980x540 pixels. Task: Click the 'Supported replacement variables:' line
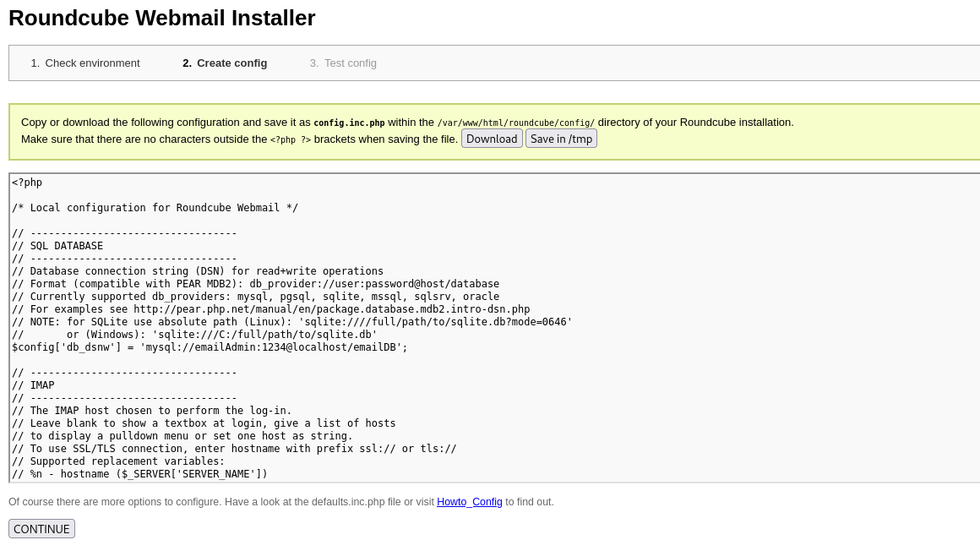118,461
